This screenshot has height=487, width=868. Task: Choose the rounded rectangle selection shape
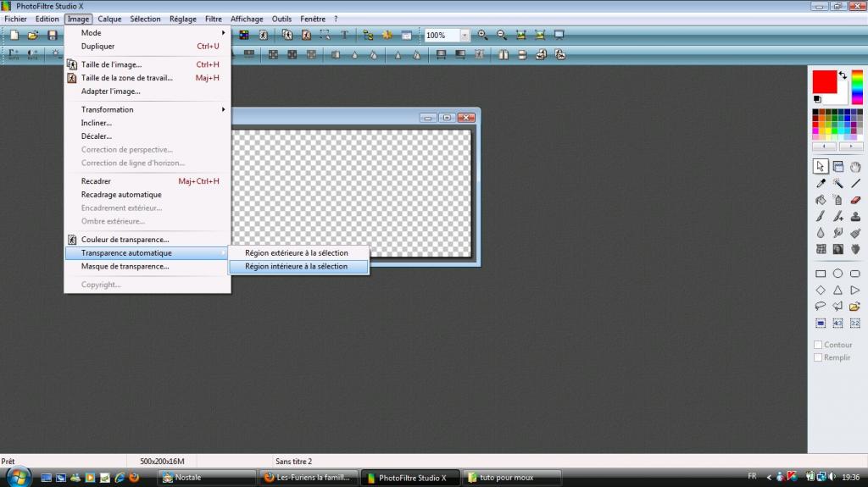tap(855, 274)
